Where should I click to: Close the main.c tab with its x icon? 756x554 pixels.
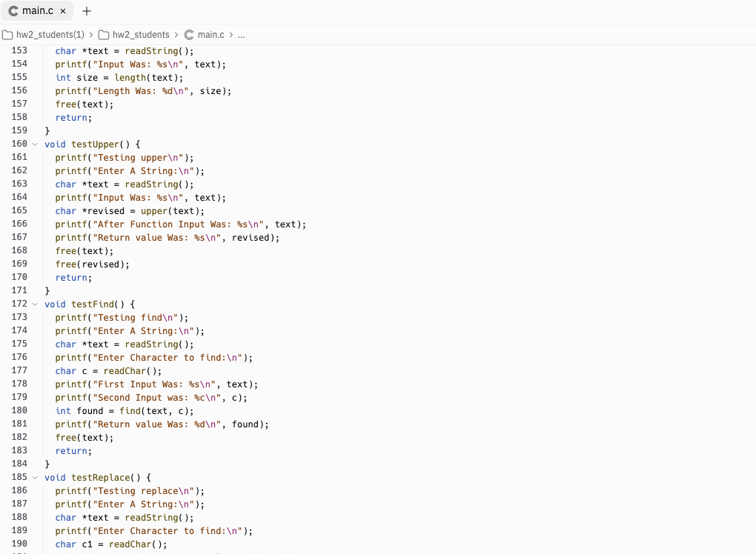[62, 10]
